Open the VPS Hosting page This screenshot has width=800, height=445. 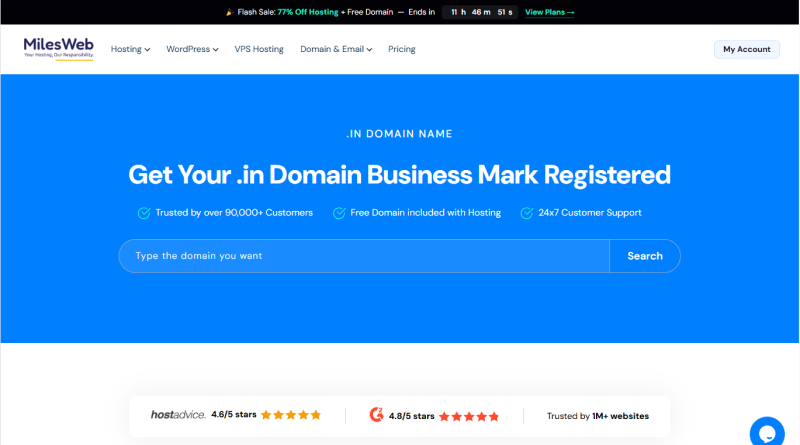tap(259, 49)
